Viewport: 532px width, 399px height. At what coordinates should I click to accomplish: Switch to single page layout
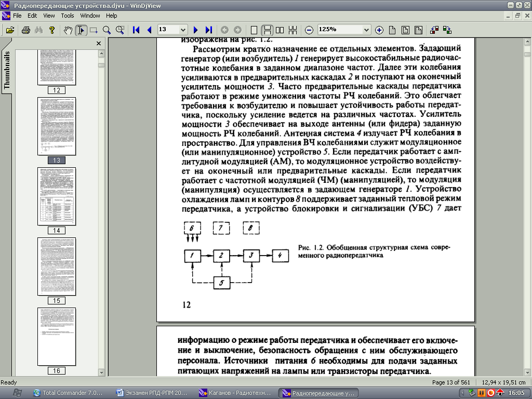coord(254,30)
